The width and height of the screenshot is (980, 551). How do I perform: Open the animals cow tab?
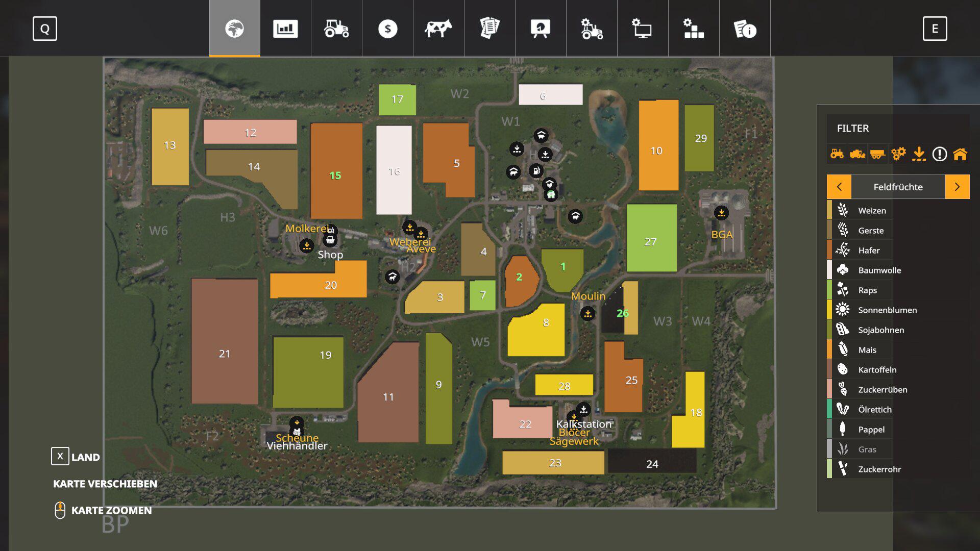click(438, 29)
